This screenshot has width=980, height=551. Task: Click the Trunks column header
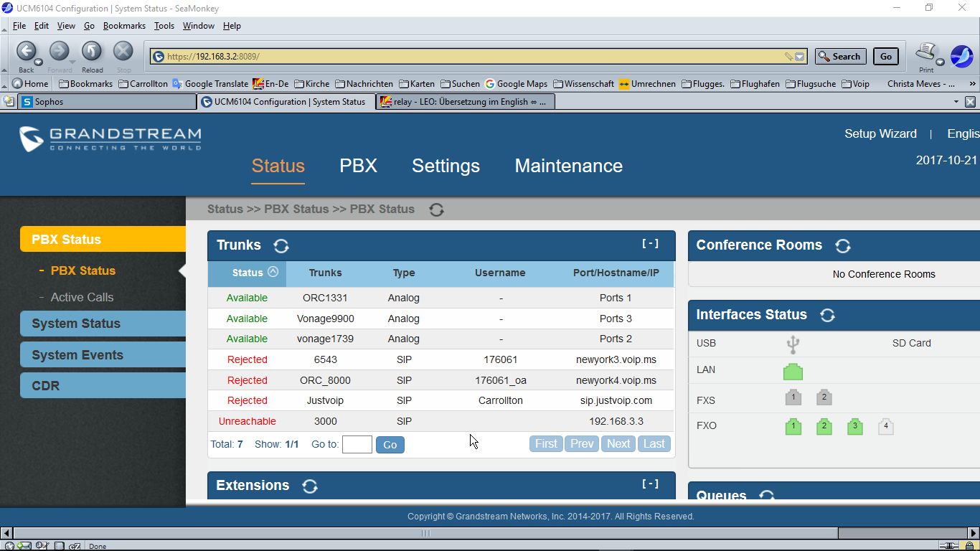tap(325, 273)
